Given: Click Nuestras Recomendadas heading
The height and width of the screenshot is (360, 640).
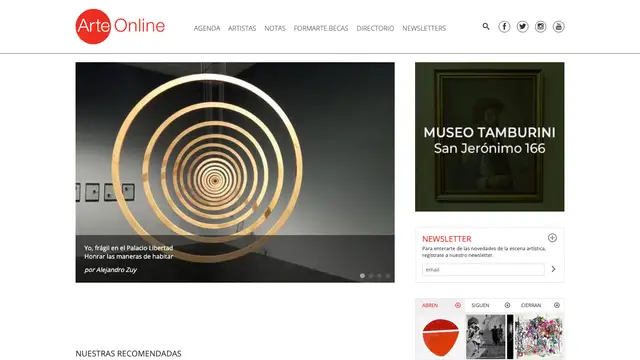Looking at the screenshot, I should coord(128,353).
